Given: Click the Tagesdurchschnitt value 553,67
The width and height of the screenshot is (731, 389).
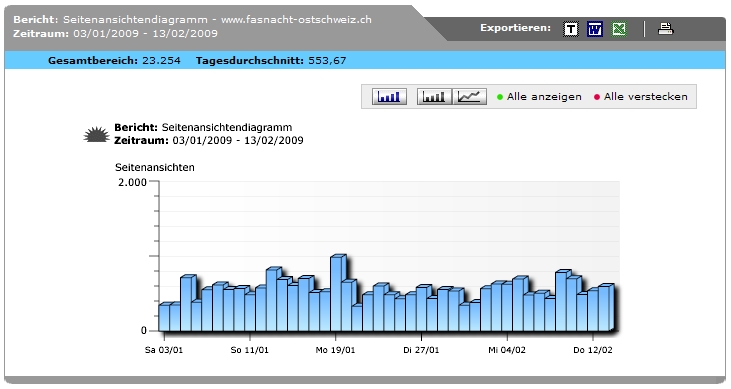Looking at the screenshot, I should point(327,61).
